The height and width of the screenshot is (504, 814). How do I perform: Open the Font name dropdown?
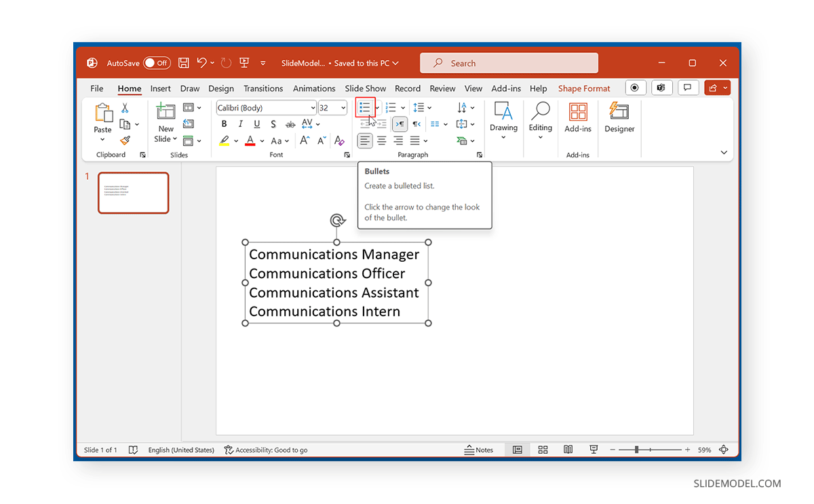[x=313, y=107]
